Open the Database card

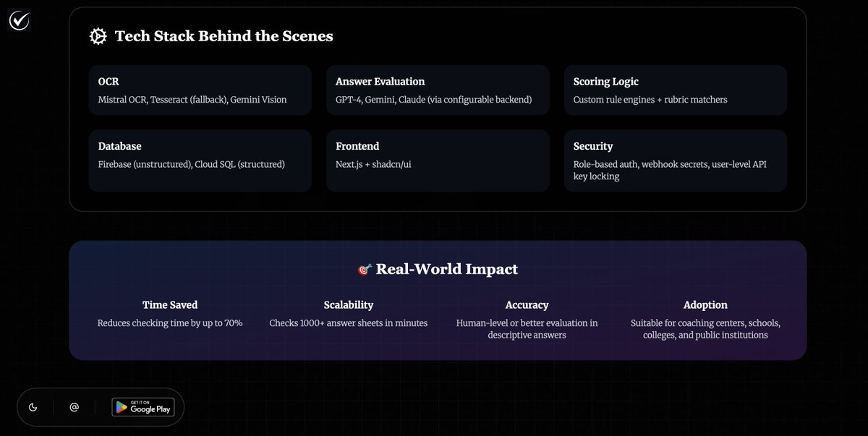tap(200, 161)
